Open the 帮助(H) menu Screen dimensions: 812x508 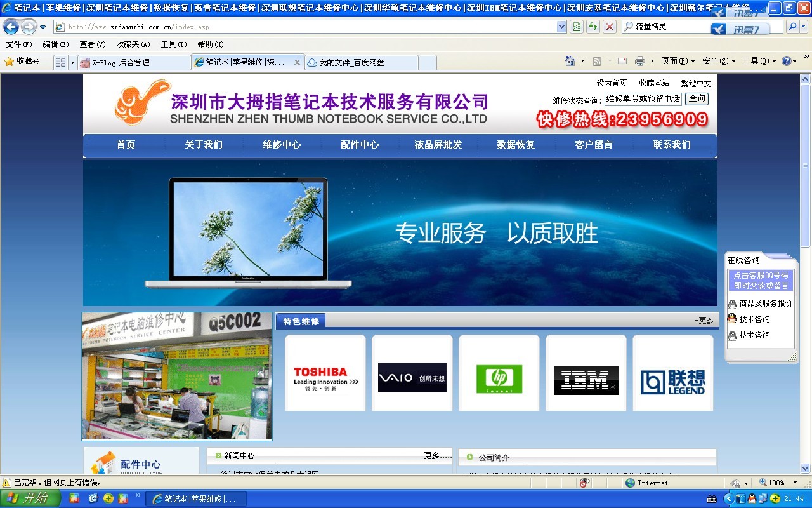point(210,44)
